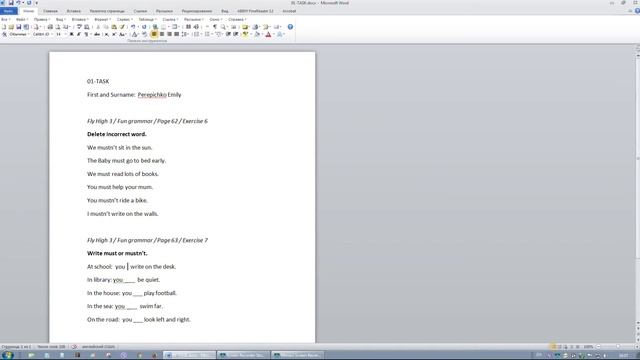The width and height of the screenshot is (640, 360).
Task: Apply numbered list icon
Action: 207,34
